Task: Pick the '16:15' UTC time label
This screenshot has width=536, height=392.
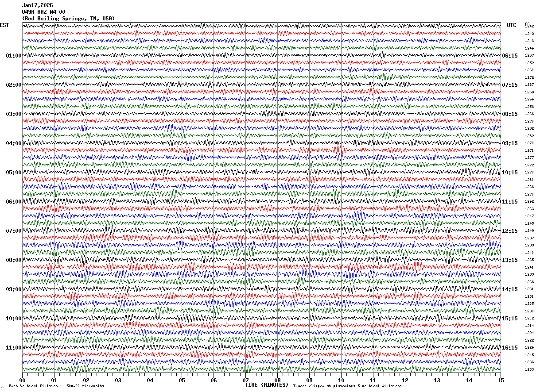Action: click(x=510, y=348)
